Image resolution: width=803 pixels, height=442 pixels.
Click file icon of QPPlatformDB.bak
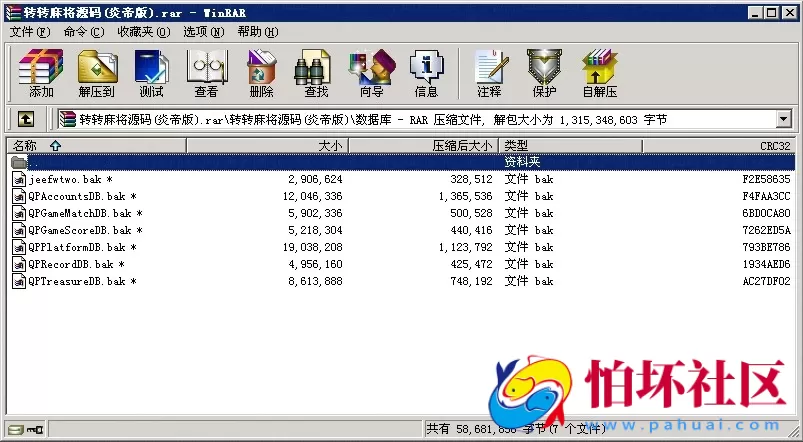(19, 247)
